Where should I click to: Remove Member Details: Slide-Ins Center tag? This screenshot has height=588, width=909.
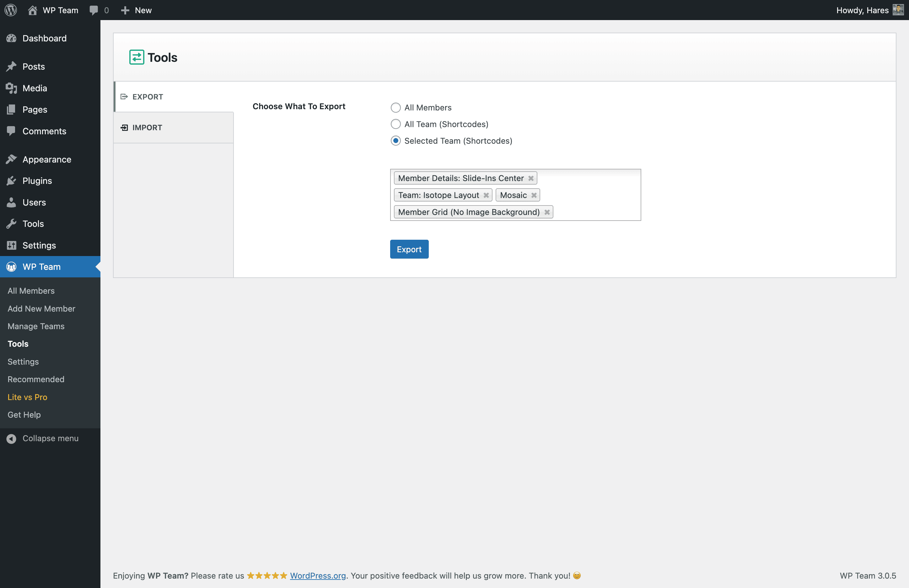pyautogui.click(x=531, y=178)
